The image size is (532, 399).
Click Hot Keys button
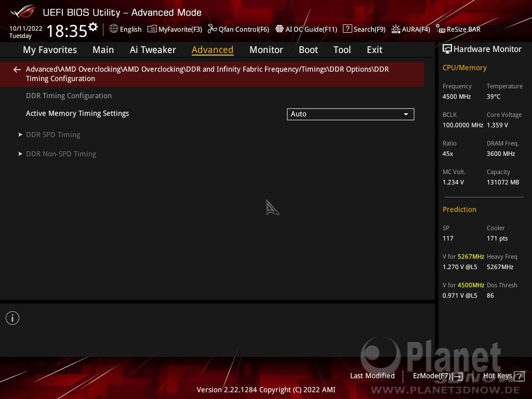(497, 376)
